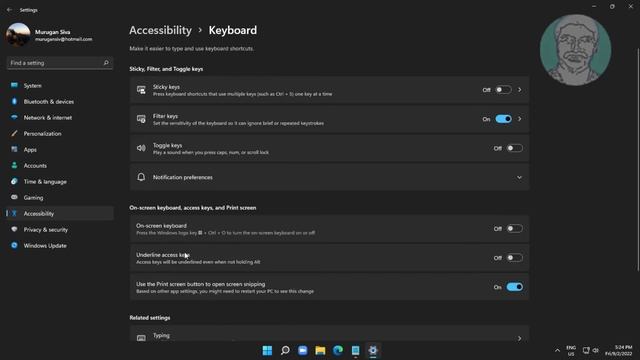Viewport: 640px width, 360px height.
Task: Click the Notification preferences bell icon
Action: click(x=141, y=177)
